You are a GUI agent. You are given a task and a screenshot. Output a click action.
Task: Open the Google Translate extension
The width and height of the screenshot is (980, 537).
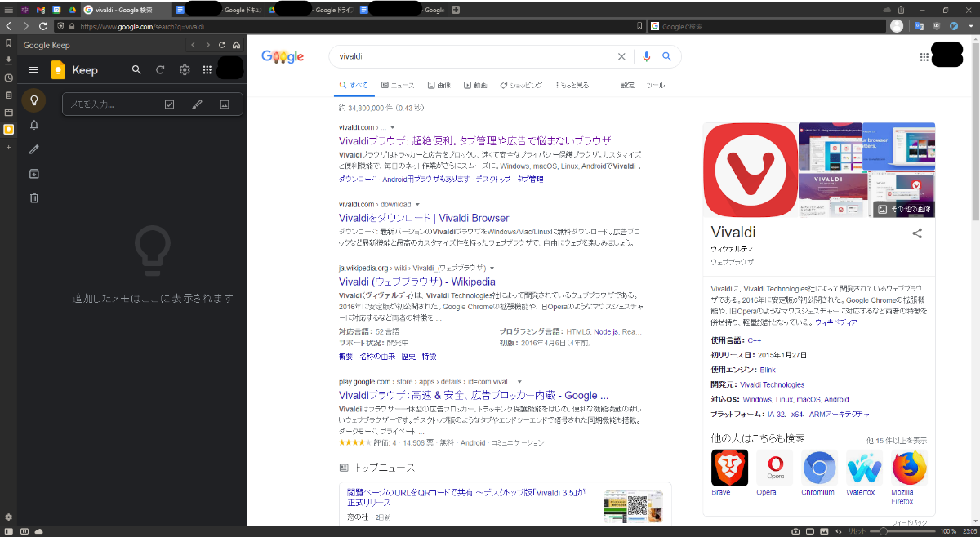click(x=920, y=26)
